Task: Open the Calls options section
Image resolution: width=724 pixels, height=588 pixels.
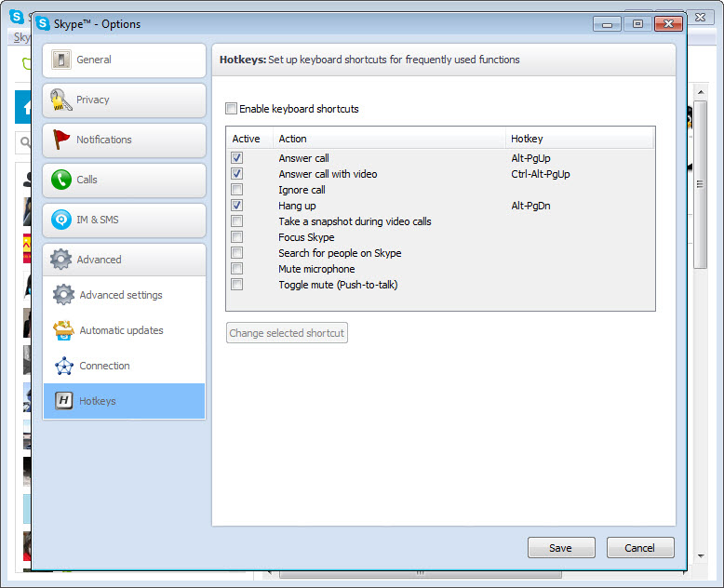Action: (x=124, y=180)
